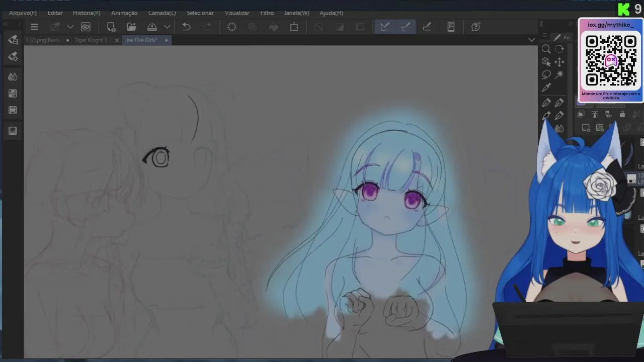Undo the last action

point(186,27)
